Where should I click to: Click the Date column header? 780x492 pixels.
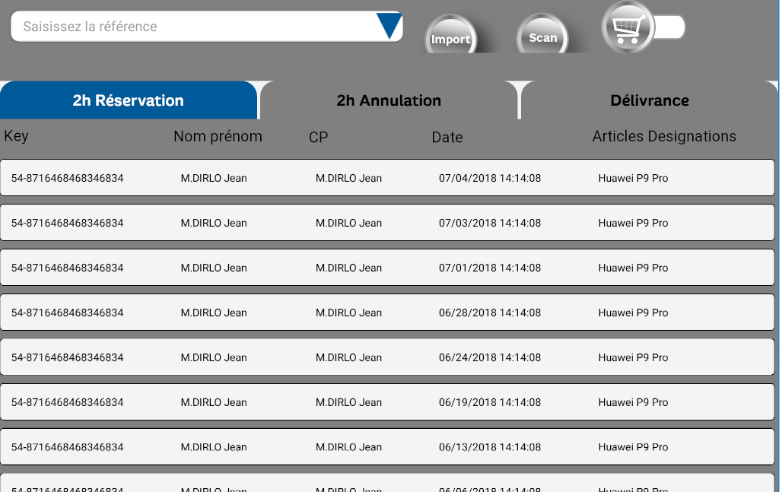447,137
